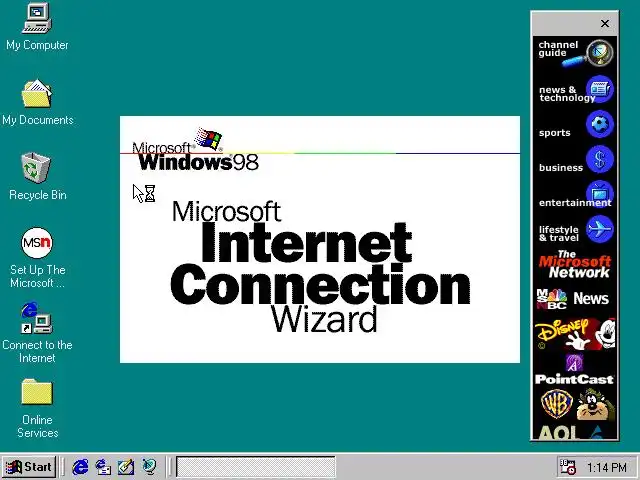
Task: Click the View Channels Quick Launch icon
Action: (149, 467)
